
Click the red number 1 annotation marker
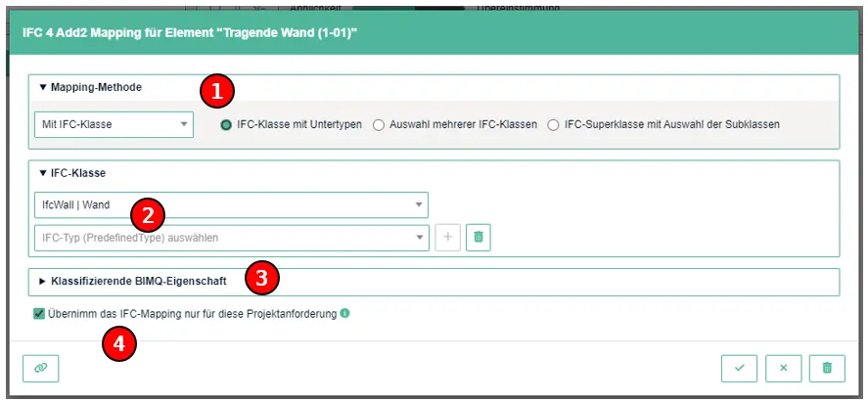pyautogui.click(x=216, y=91)
